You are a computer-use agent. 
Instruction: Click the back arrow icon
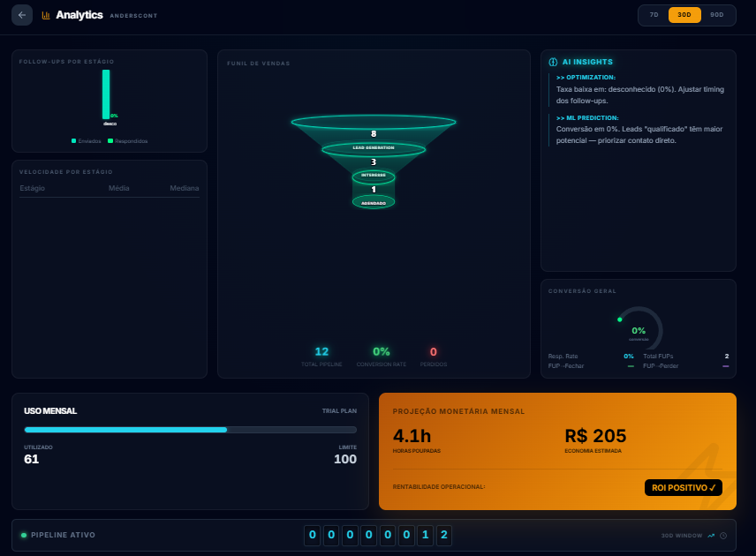click(x=21, y=14)
